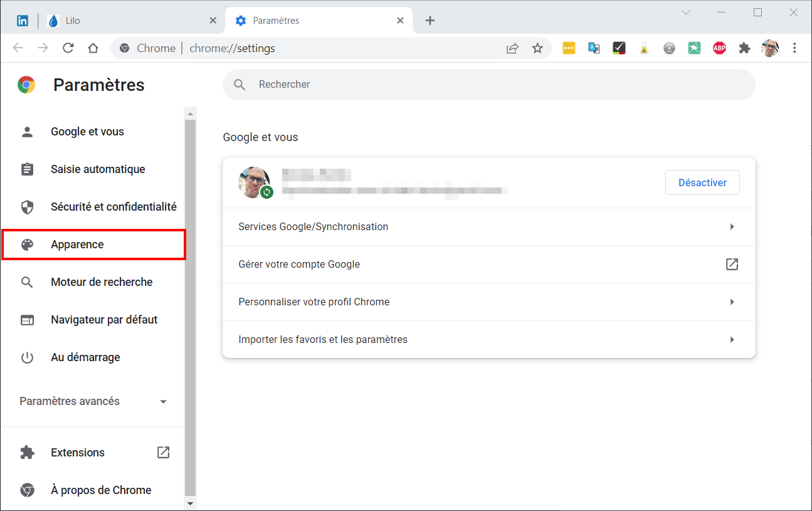Expand Paramètres avancés section
Image resolution: width=812 pixels, height=511 pixels.
(93, 401)
